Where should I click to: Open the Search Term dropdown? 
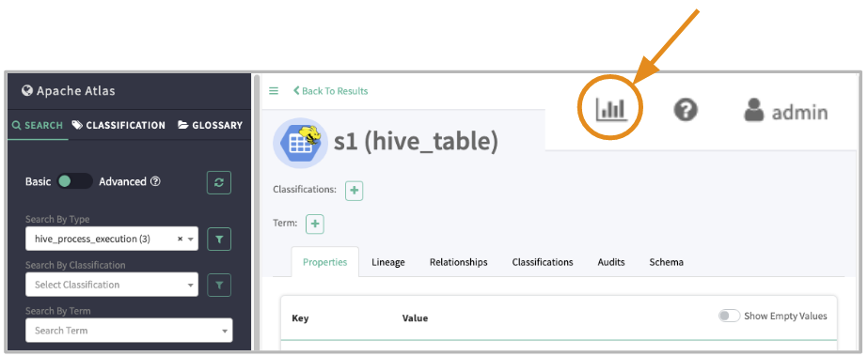point(129,331)
